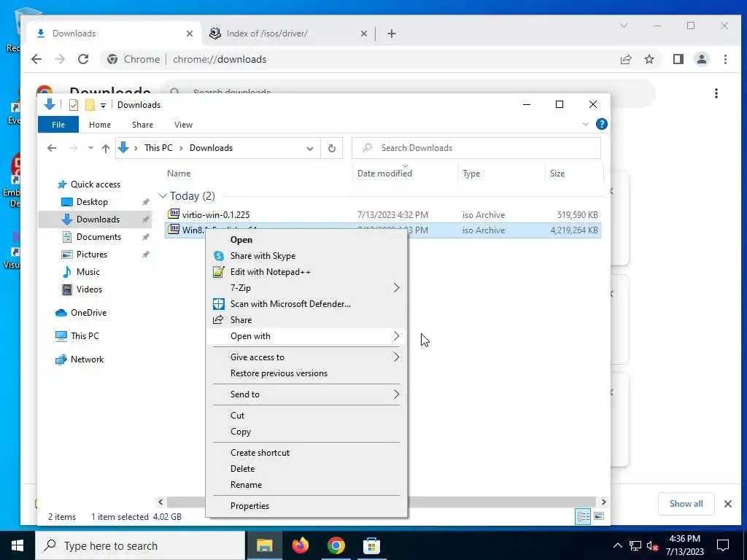
Task: Open the File ribbon tab
Action: pyautogui.click(x=58, y=125)
